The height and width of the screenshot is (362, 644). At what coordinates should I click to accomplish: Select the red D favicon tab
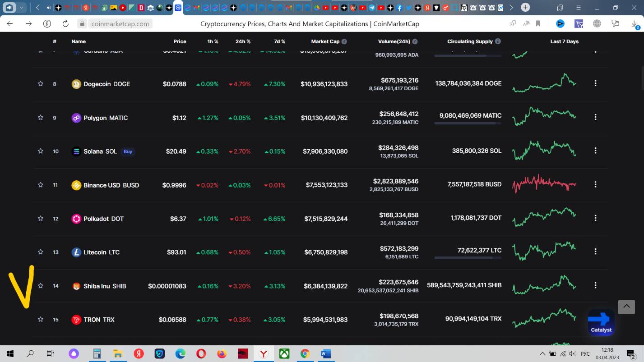tap(141, 8)
